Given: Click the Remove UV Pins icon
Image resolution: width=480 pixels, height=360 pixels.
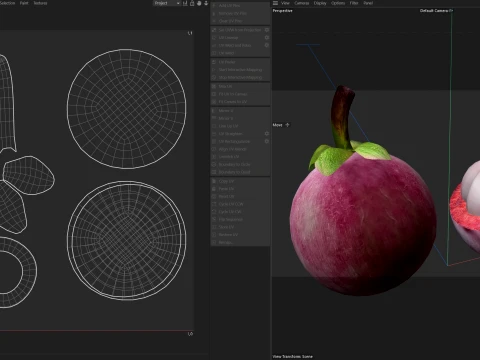Looking at the screenshot, I should pos(214,13).
